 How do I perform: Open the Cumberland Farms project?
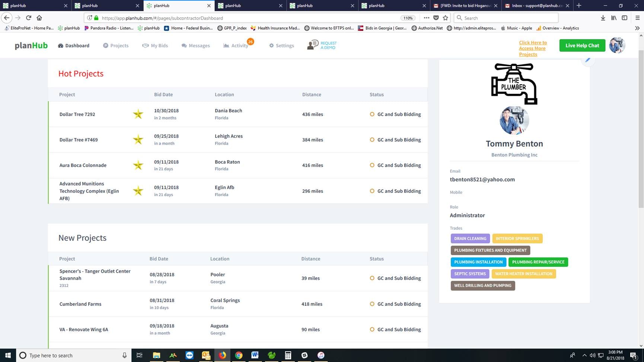click(80, 304)
